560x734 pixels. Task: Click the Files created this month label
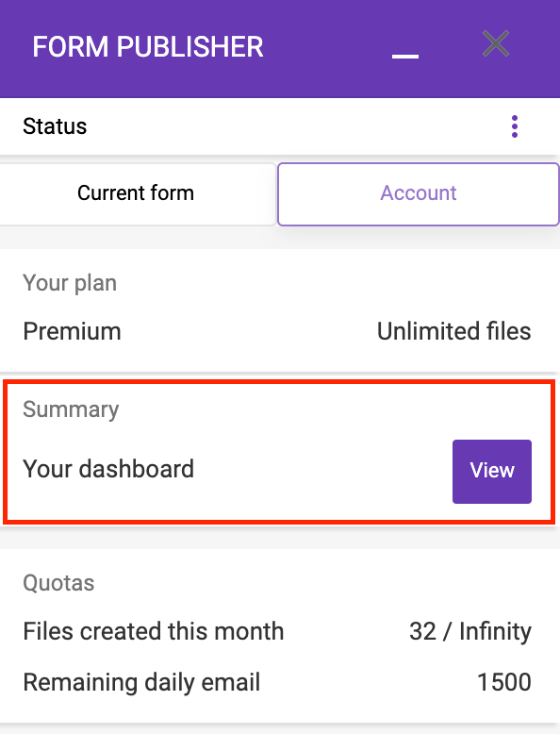coord(154,631)
